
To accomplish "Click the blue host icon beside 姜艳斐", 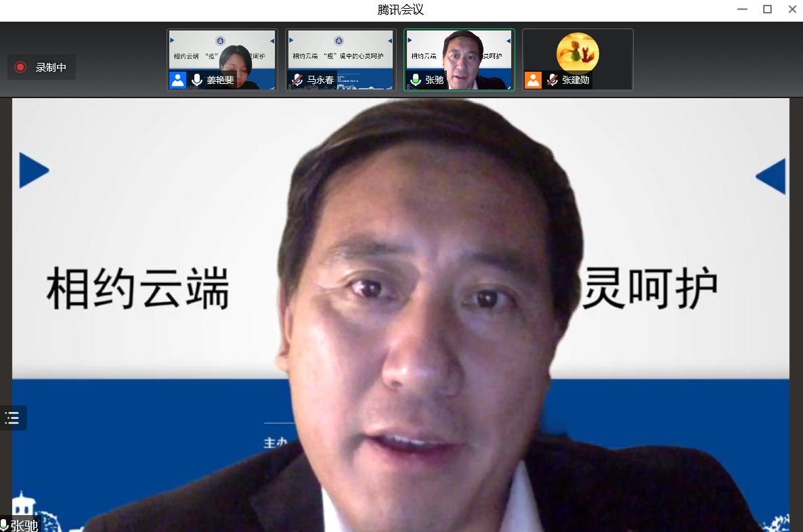I will pos(178,80).
